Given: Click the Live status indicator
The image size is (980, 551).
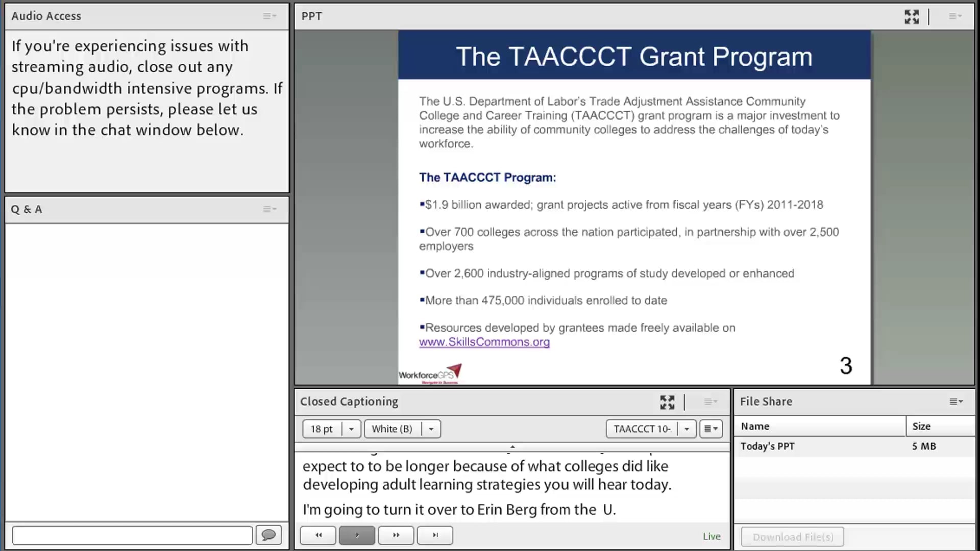Looking at the screenshot, I should [712, 536].
